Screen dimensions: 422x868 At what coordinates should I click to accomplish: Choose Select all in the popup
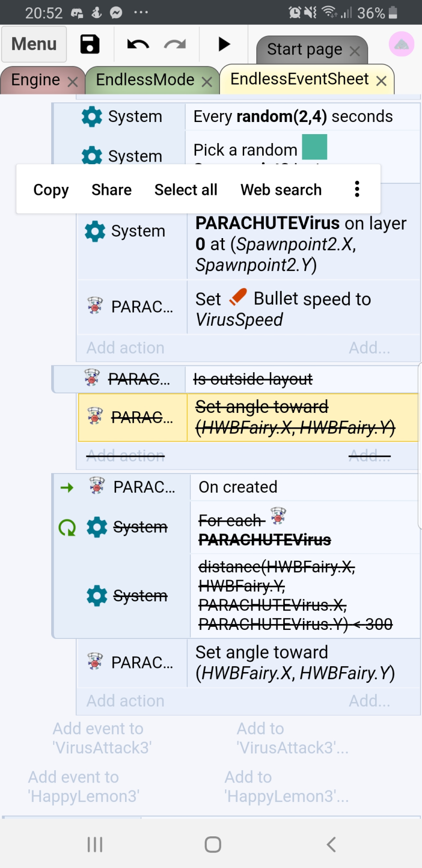(x=186, y=190)
